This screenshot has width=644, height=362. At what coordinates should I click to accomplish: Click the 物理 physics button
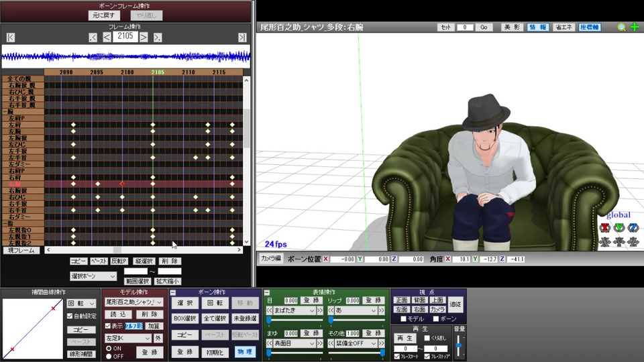tap(246, 352)
